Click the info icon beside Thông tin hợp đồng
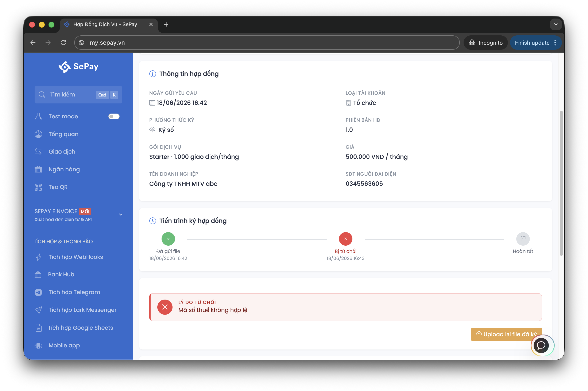The image size is (588, 391). pyautogui.click(x=152, y=74)
